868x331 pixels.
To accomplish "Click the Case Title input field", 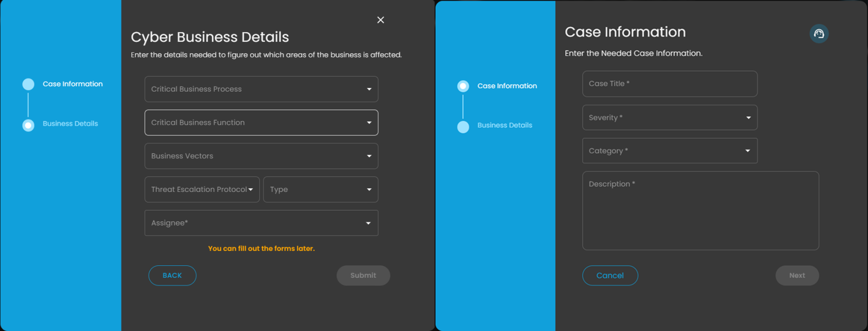I will tap(670, 84).
